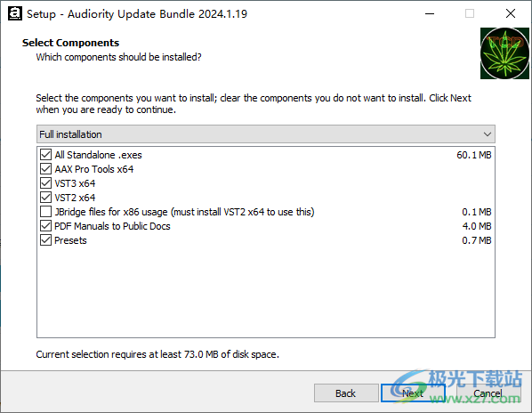
Task: Open the Full installation dropdown
Action: (x=266, y=134)
